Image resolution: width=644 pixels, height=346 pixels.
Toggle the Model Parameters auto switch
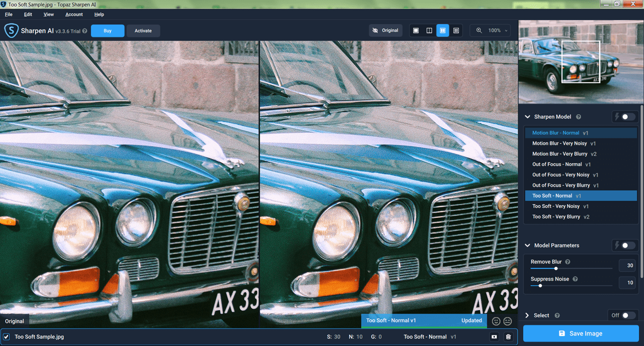coord(625,245)
